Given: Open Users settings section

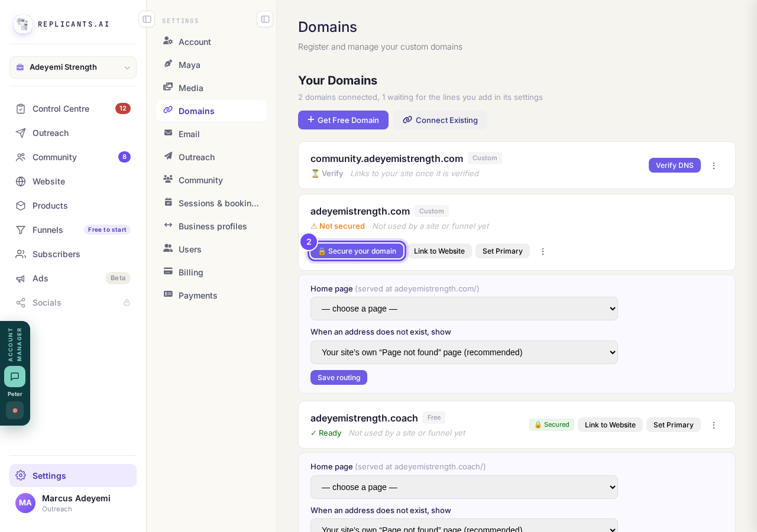Looking at the screenshot, I should tap(211, 249).
